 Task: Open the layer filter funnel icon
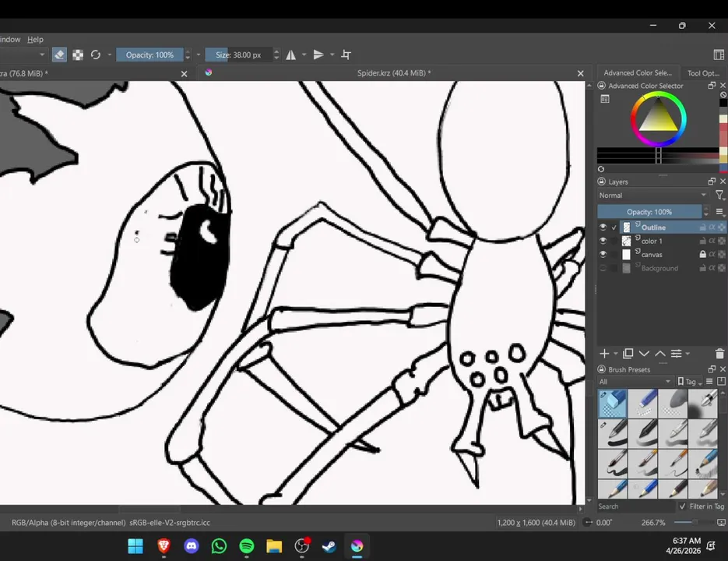719,196
